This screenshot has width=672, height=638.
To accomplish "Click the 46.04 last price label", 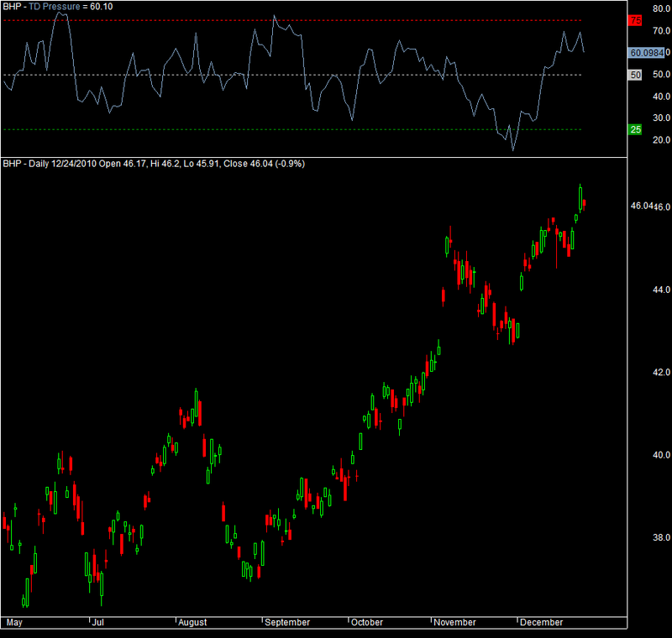I will click(642, 206).
